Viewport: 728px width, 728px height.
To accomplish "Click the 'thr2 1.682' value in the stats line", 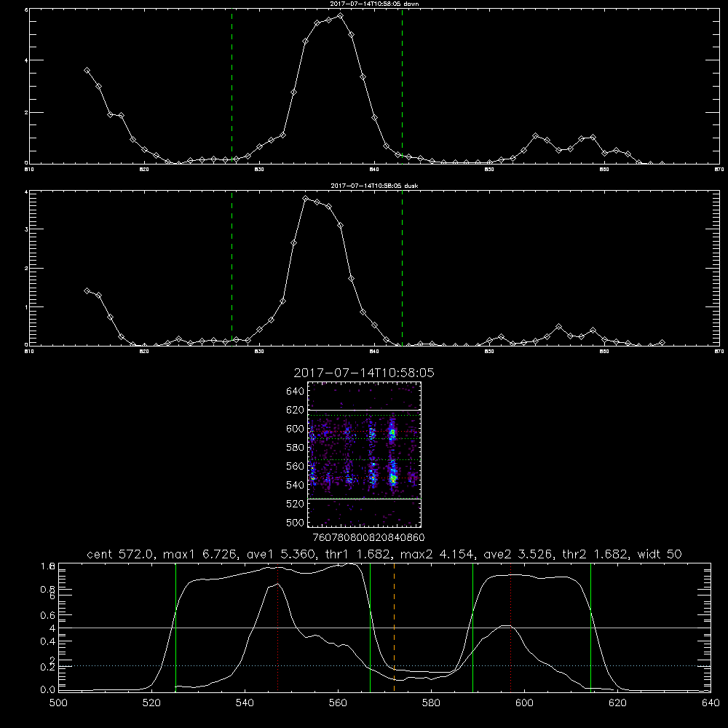I will coord(596,554).
